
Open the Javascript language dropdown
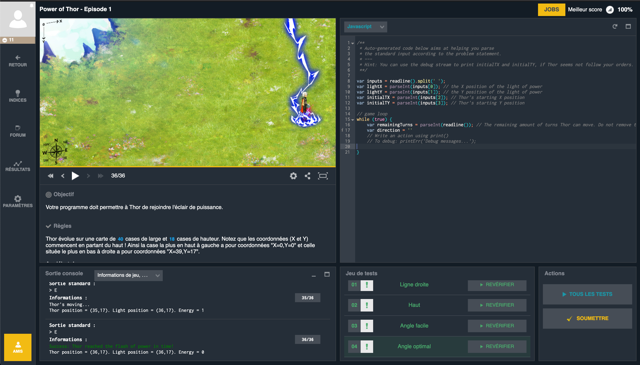(x=365, y=27)
